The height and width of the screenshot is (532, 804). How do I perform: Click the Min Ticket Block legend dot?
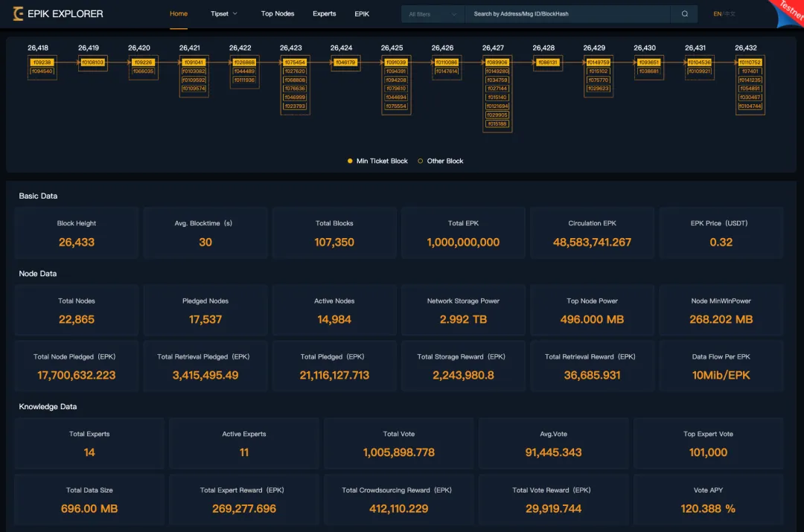click(350, 161)
